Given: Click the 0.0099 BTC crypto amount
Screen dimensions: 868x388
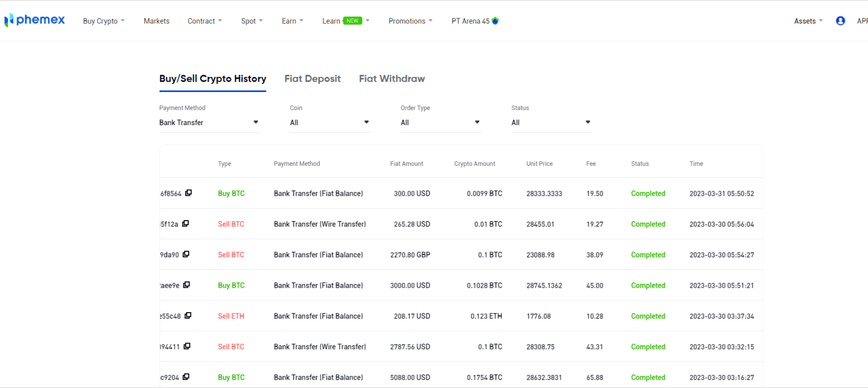Looking at the screenshot, I should (x=484, y=193).
